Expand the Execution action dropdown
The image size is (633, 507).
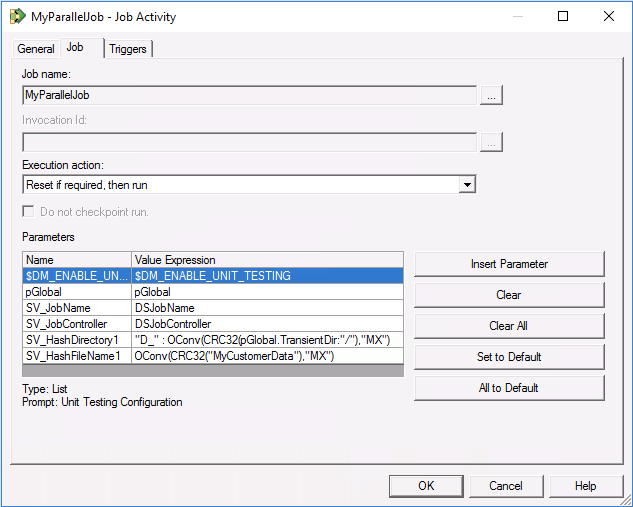(466, 185)
